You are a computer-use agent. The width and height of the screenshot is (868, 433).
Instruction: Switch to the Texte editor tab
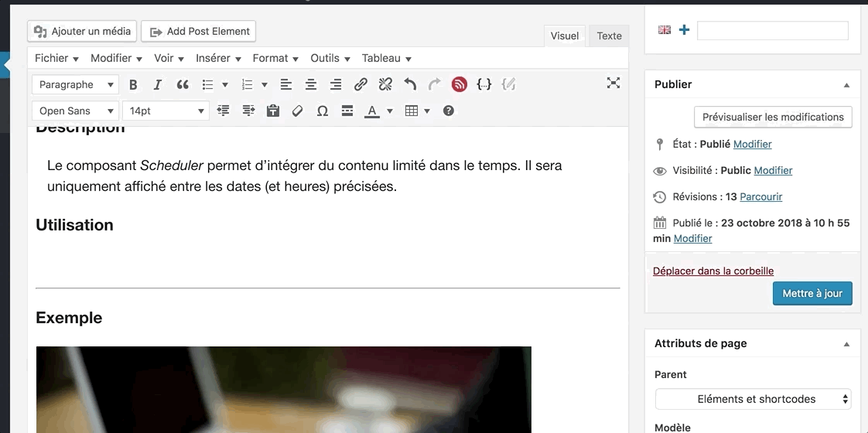[609, 36]
